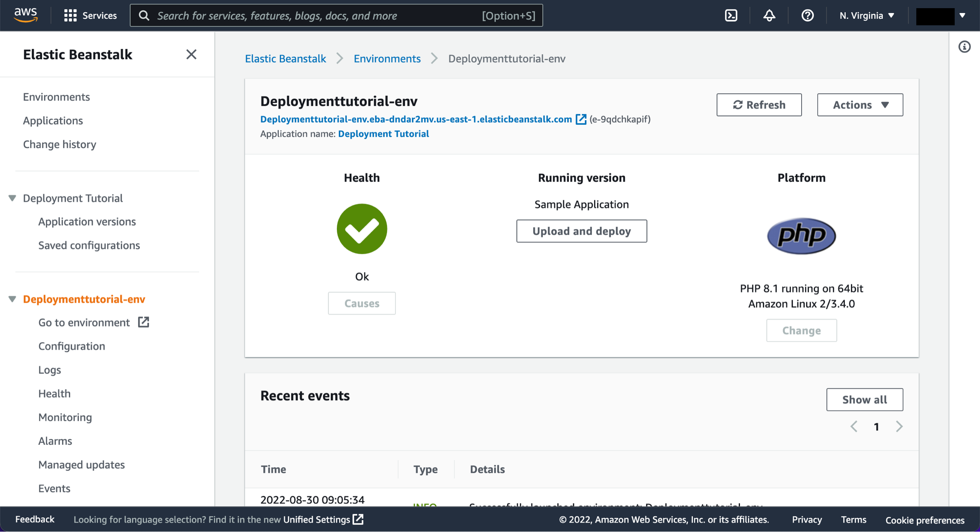Click event timestamp 2022-08-30 09:05:34
This screenshot has width=980, height=532.
pos(312,499)
